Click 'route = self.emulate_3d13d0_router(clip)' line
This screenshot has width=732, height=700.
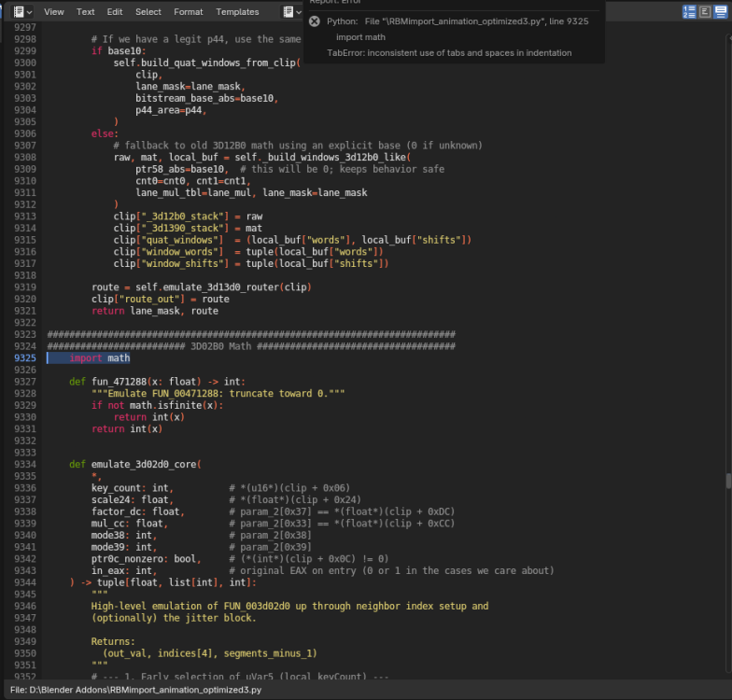pos(202,287)
